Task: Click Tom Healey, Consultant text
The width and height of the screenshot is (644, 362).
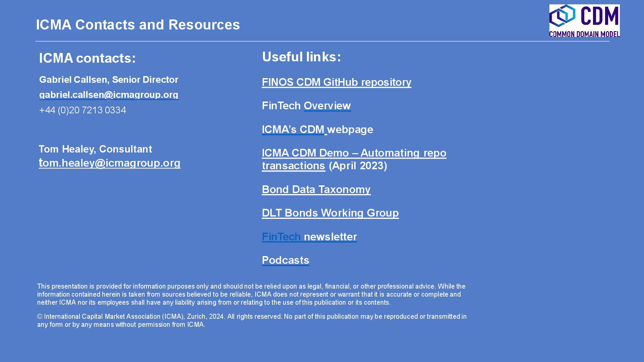Action: [x=95, y=149]
